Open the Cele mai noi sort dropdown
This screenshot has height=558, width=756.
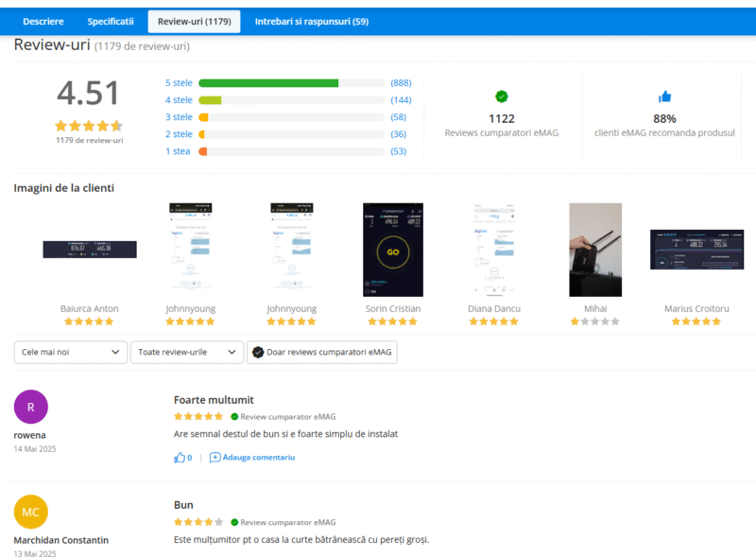click(70, 353)
